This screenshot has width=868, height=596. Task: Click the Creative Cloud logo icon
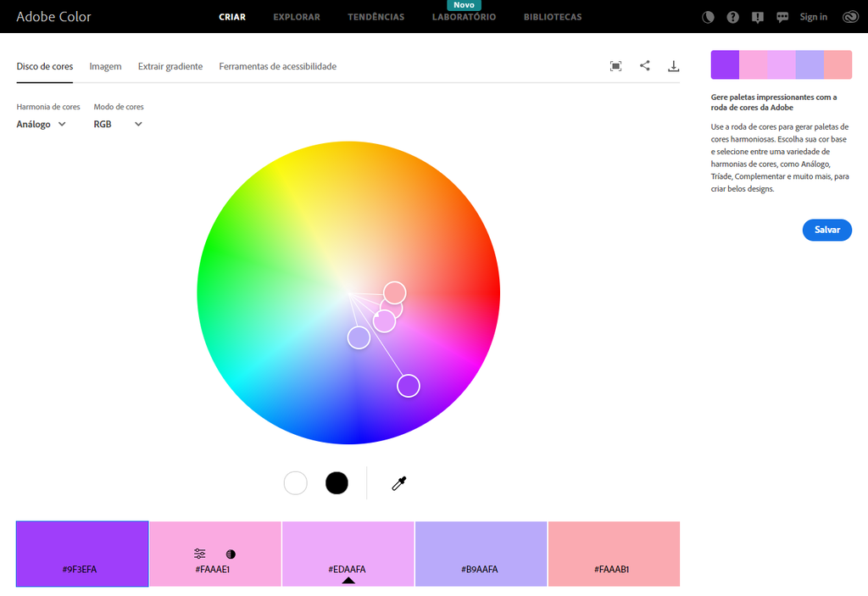click(x=849, y=16)
